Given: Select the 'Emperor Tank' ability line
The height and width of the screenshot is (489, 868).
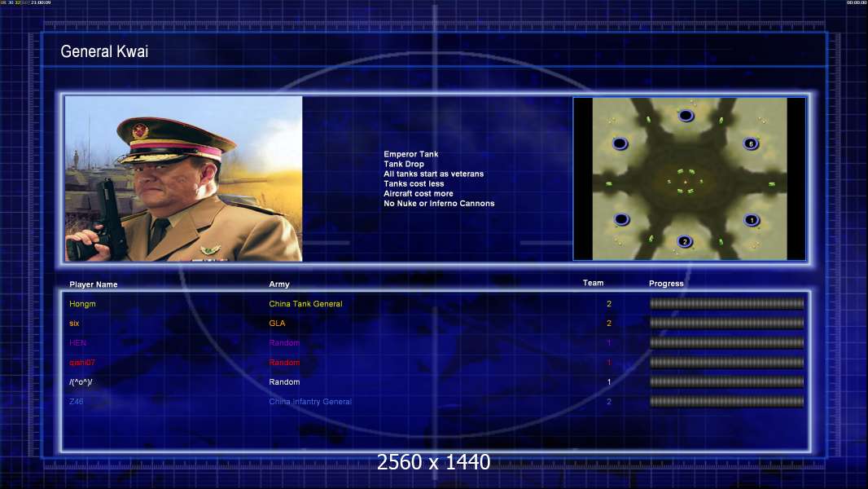Looking at the screenshot, I should tap(410, 154).
